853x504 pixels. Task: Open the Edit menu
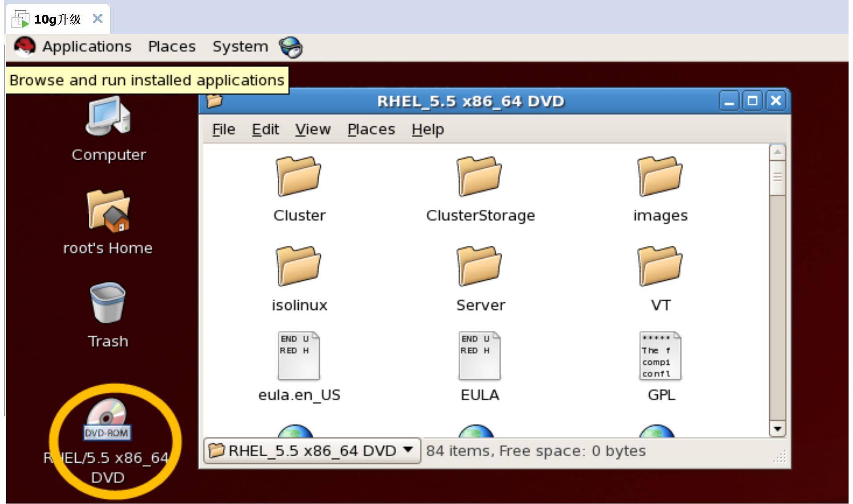coord(266,130)
